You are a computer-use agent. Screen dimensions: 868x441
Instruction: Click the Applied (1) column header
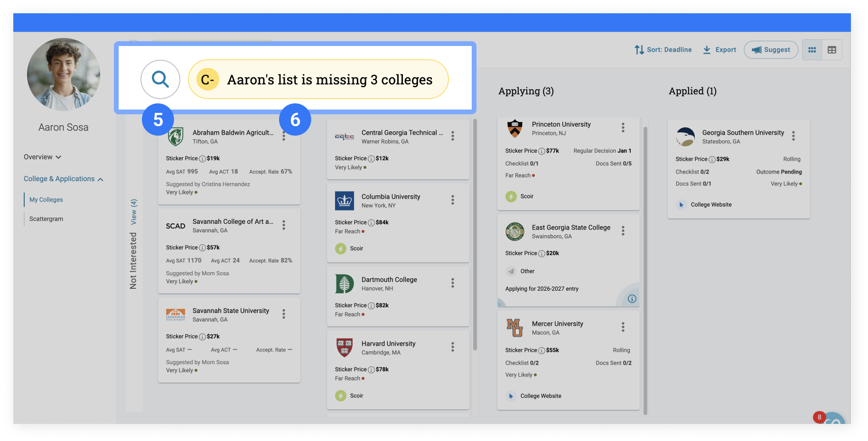692,91
